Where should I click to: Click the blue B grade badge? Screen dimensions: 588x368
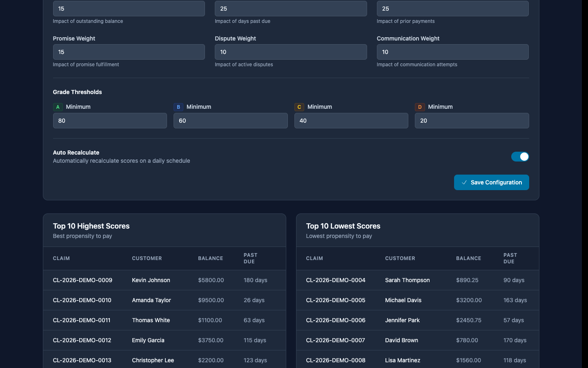(178, 107)
